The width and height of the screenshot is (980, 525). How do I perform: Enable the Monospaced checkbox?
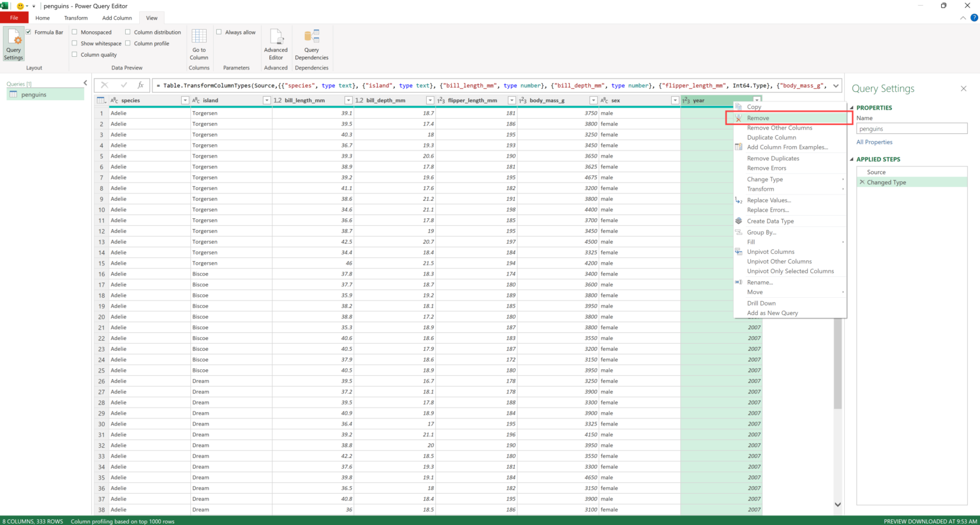click(x=75, y=32)
